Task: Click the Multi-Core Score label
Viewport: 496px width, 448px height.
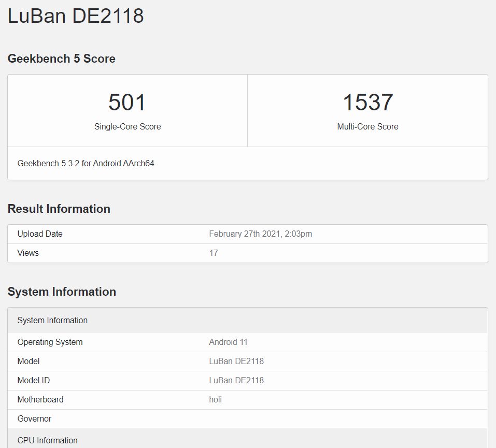Action: click(367, 126)
